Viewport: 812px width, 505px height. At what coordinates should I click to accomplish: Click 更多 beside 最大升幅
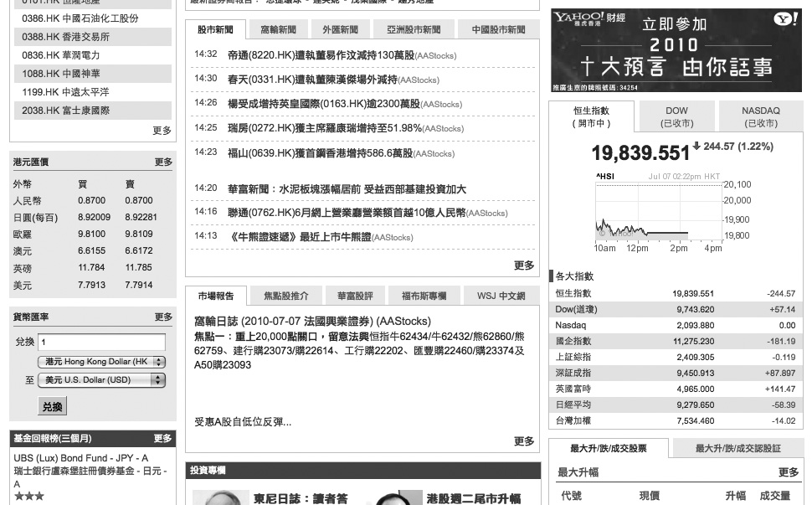[789, 472]
